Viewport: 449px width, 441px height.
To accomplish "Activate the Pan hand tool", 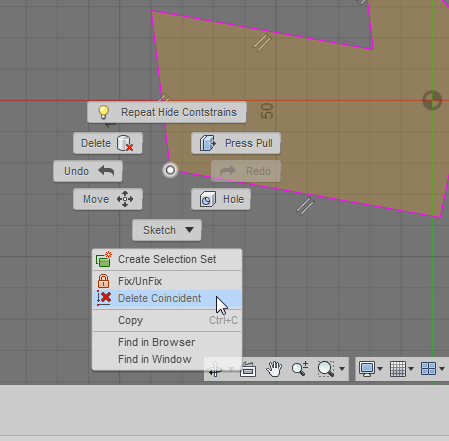I will (274, 369).
